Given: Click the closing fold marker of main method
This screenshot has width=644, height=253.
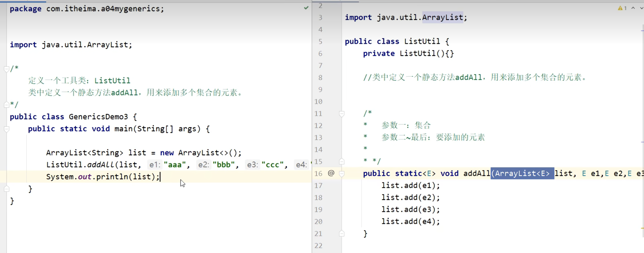Looking at the screenshot, I should click(7, 189).
